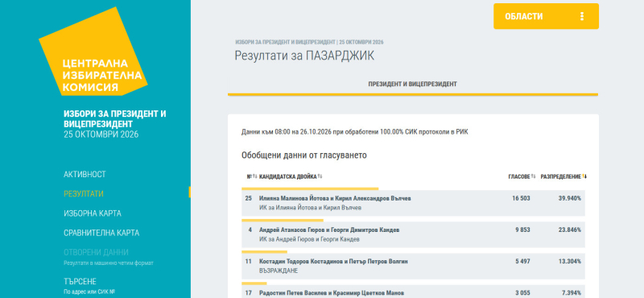Click row Илияна Малинова Йотова и Кирил Вълчев
The height and width of the screenshot is (298, 644).
click(413, 203)
